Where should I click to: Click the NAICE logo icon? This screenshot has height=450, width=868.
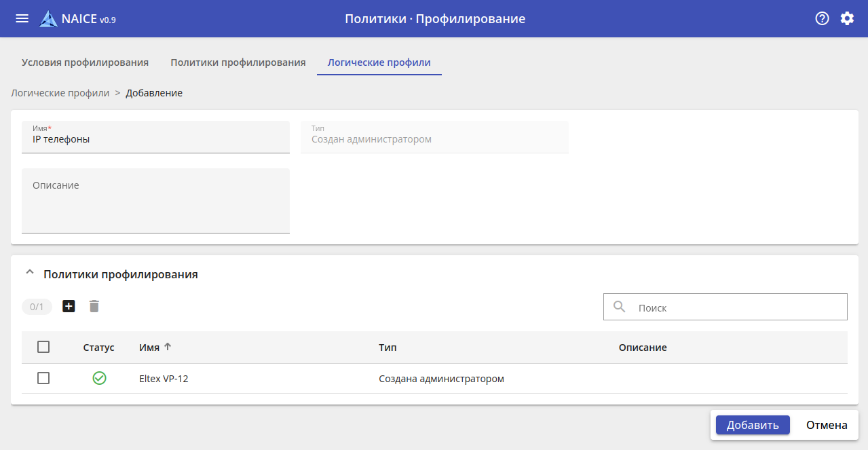[x=48, y=19]
